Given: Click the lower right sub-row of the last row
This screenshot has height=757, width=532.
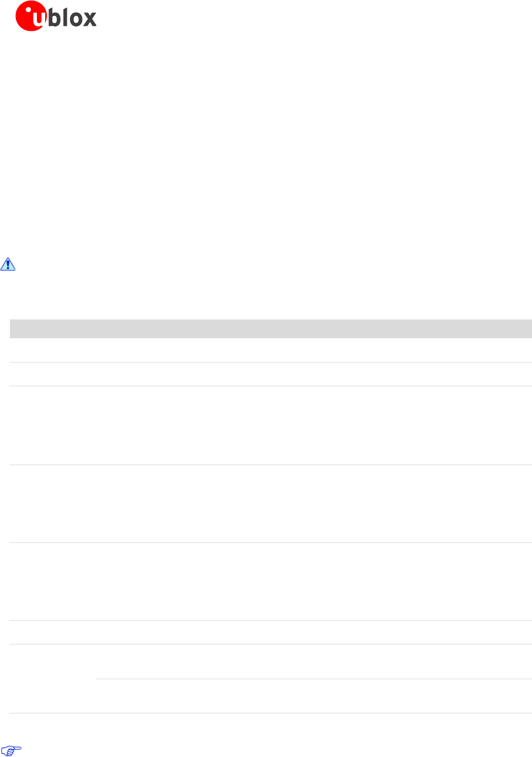Looking at the screenshot, I should click(314, 696).
